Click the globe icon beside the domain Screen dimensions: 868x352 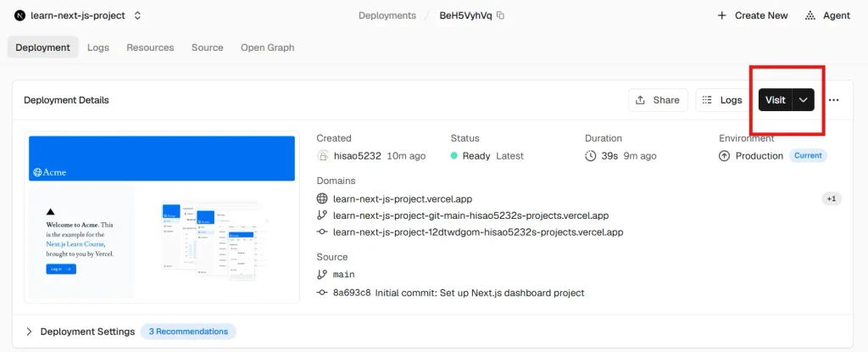tap(322, 198)
